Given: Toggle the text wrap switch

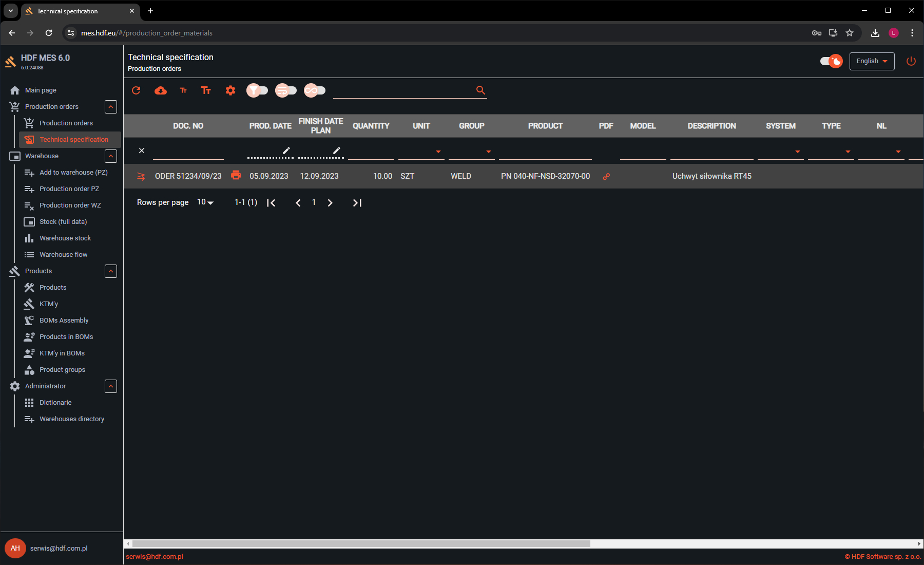Looking at the screenshot, I should pyautogui.click(x=286, y=90).
